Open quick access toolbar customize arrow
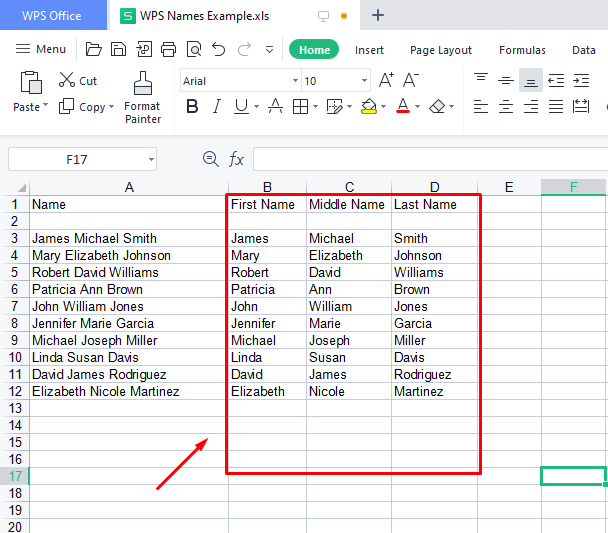Image resolution: width=608 pixels, height=533 pixels. [x=269, y=50]
